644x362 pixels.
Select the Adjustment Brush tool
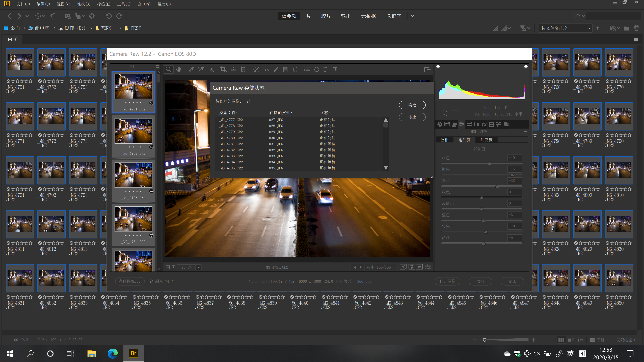coord(276,69)
